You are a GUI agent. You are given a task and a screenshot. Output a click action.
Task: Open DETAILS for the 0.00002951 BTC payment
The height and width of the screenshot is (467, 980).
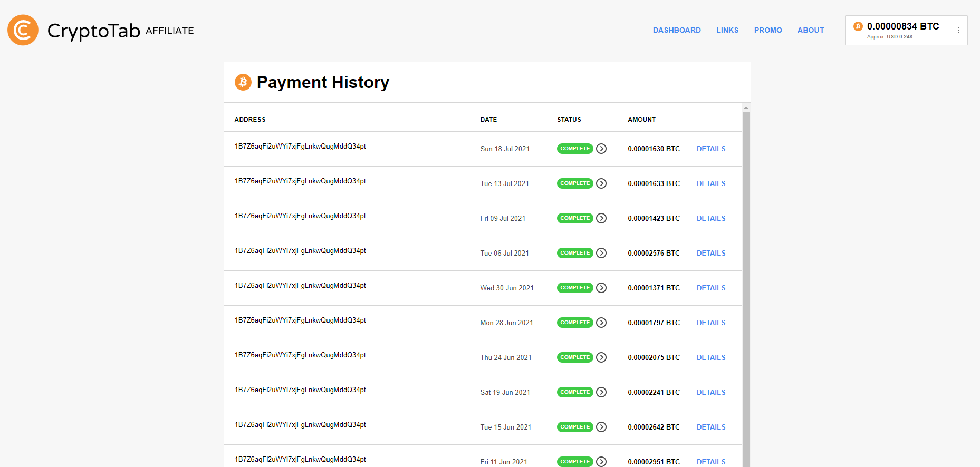pyautogui.click(x=711, y=462)
